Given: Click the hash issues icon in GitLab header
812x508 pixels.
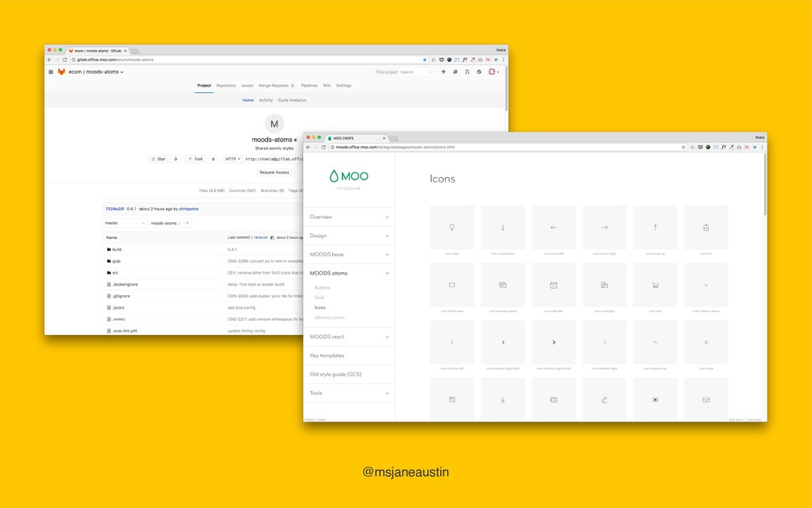Looking at the screenshot, I should 455,72.
